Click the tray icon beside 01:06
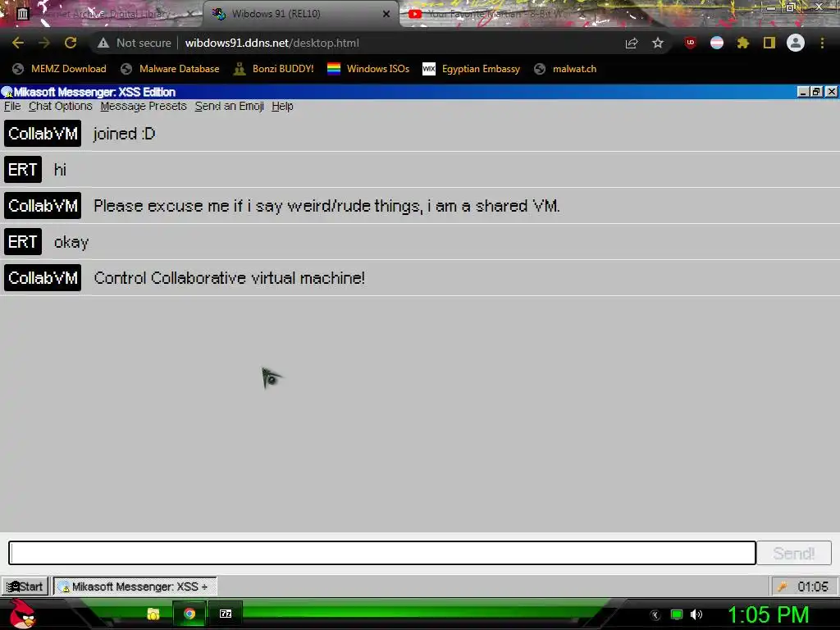The height and width of the screenshot is (630, 840). (x=782, y=587)
